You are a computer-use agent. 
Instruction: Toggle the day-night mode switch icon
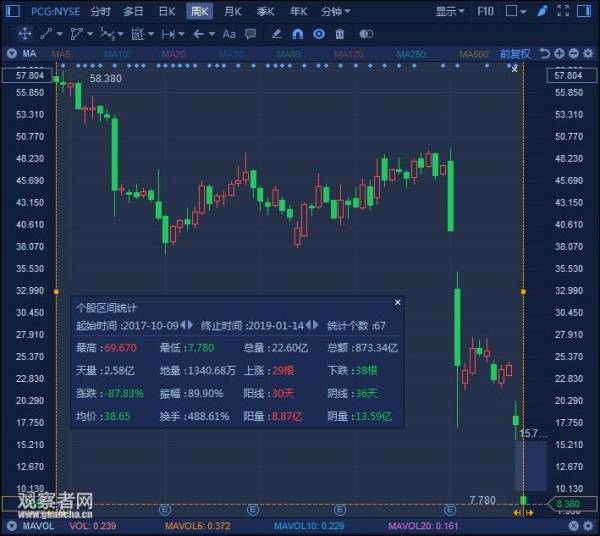pyautogui.click(x=366, y=34)
